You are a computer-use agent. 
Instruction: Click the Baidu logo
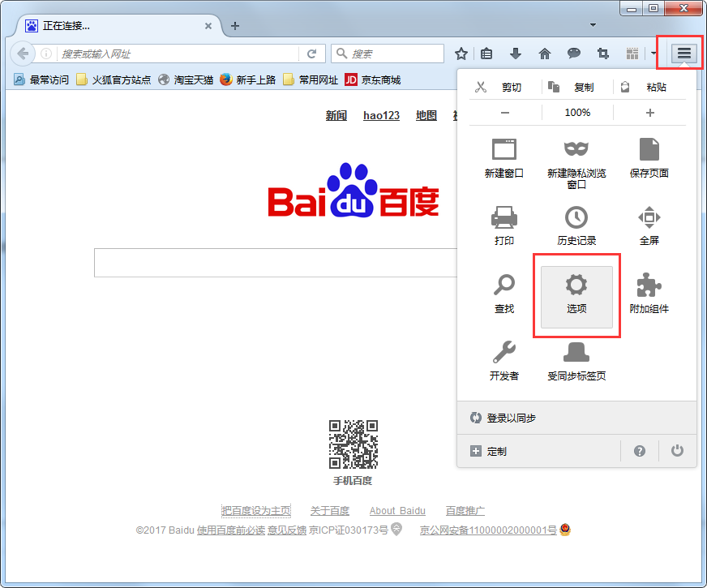point(353,191)
